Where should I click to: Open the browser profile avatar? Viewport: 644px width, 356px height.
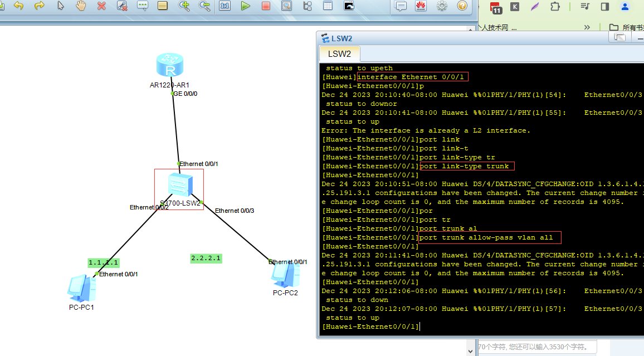coord(625,7)
